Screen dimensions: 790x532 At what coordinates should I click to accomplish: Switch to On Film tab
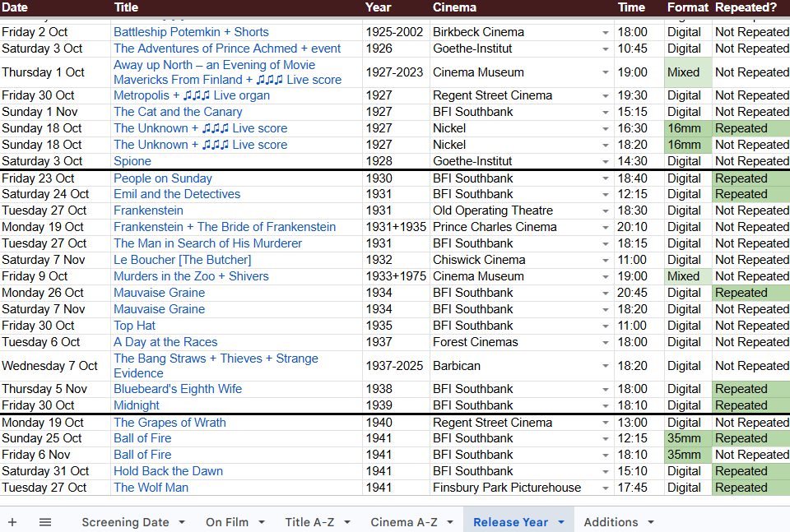(227, 522)
